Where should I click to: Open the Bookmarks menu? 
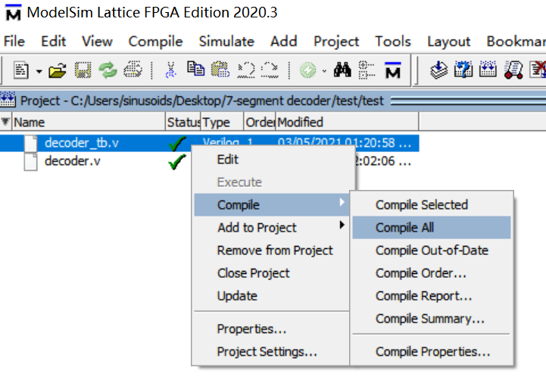[516, 42]
